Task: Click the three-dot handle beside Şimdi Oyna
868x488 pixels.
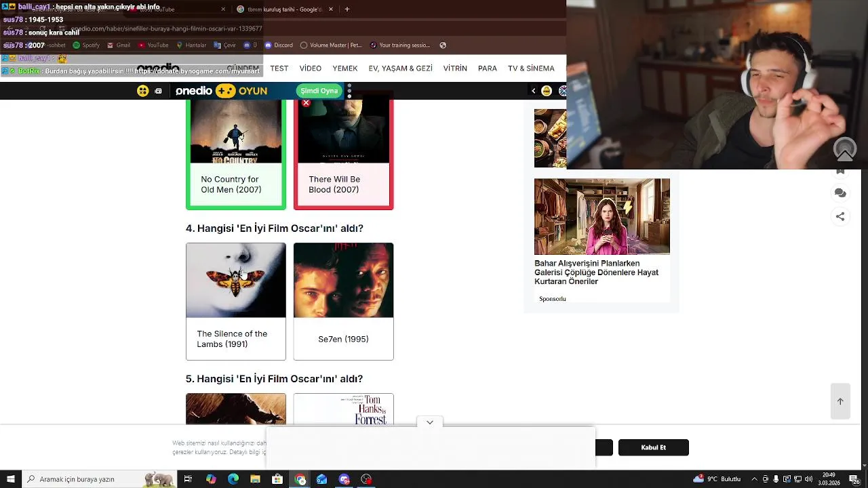Action: point(349,91)
